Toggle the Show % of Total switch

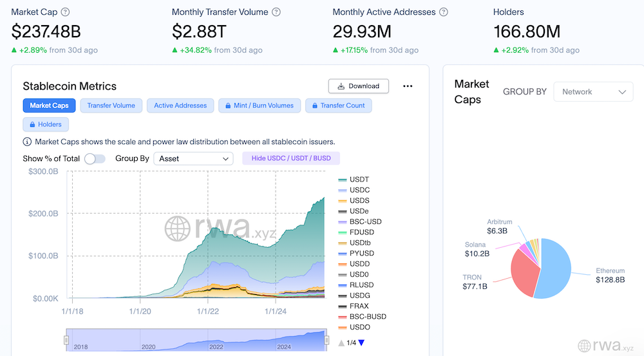[95, 158]
